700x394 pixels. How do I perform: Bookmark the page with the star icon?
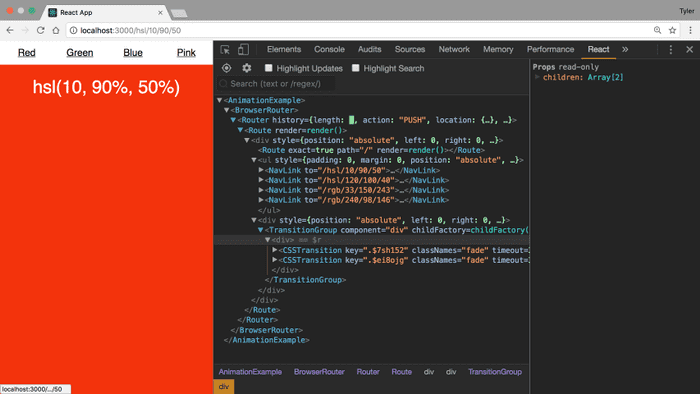(x=672, y=30)
